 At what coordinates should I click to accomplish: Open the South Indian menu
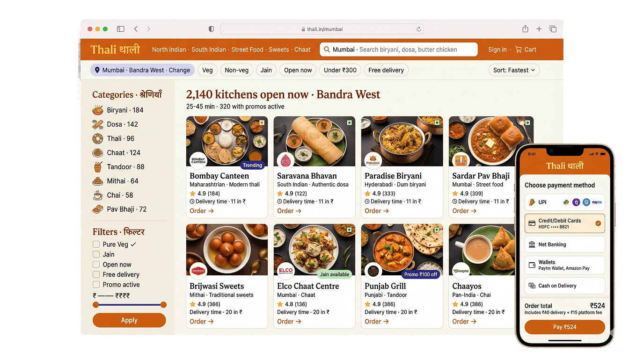209,50
